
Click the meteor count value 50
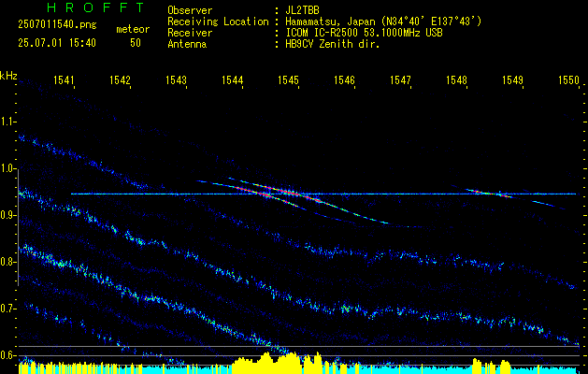click(136, 43)
